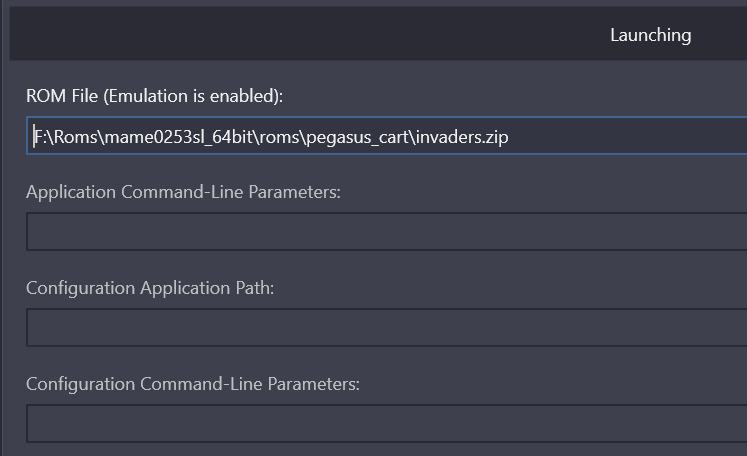Click the dark header bar left of Launching
Image resolution: width=747 pixels, height=456 pixels.
point(305,33)
